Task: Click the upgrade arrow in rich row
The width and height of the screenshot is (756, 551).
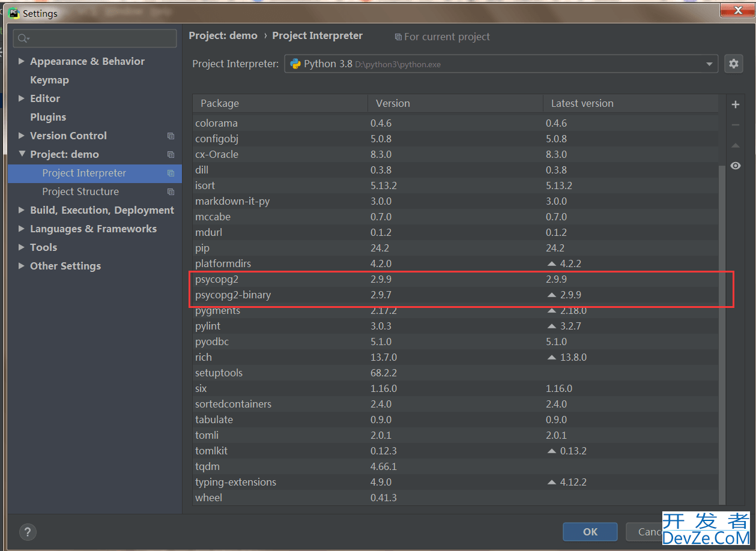Action: [552, 357]
